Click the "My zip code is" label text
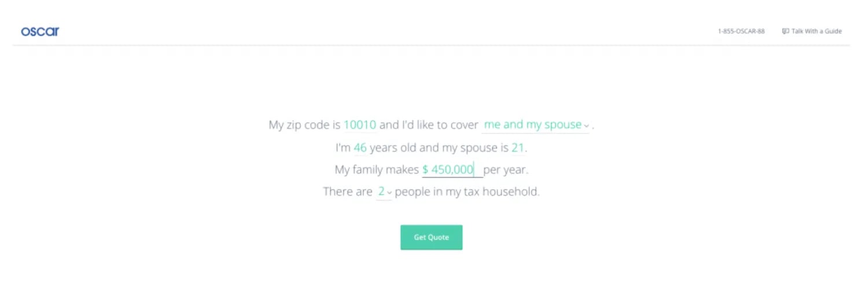Image resolution: width=868 pixels, height=281 pixels. [305, 125]
